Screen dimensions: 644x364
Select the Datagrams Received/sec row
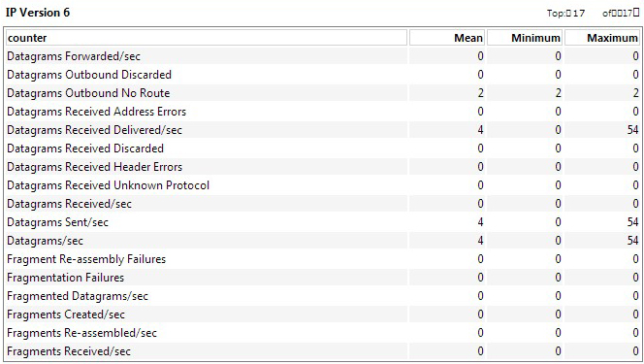pyautogui.click(x=322, y=204)
